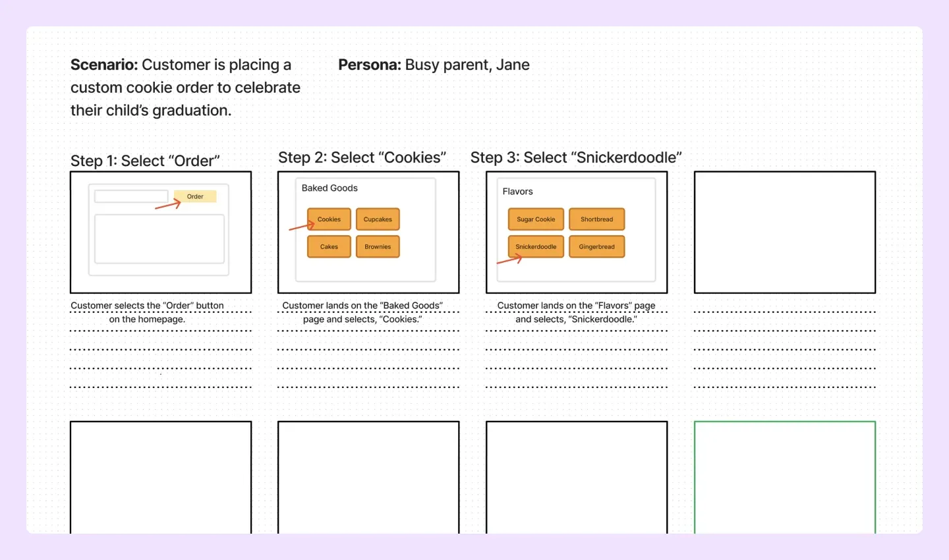The height and width of the screenshot is (560, 949).
Task: Select the empty frame in the top-right column
Action: tap(784, 232)
